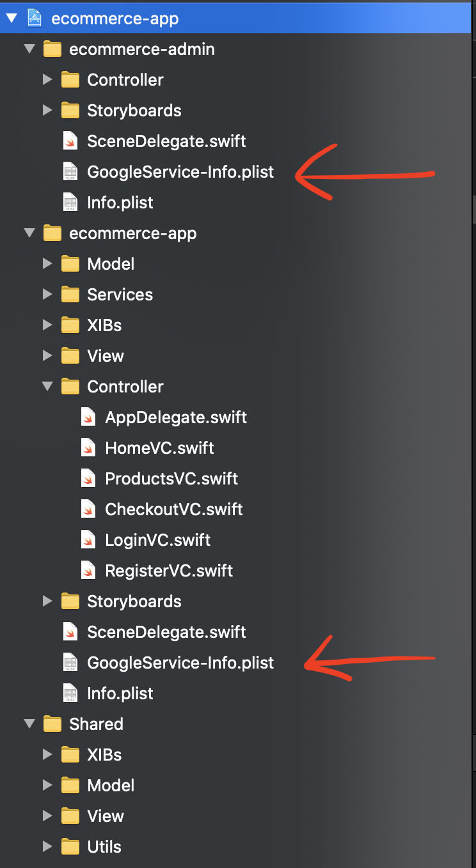The width and height of the screenshot is (476, 868).
Task: Open CheckoutVC.swift file name
Action: pyautogui.click(x=174, y=509)
